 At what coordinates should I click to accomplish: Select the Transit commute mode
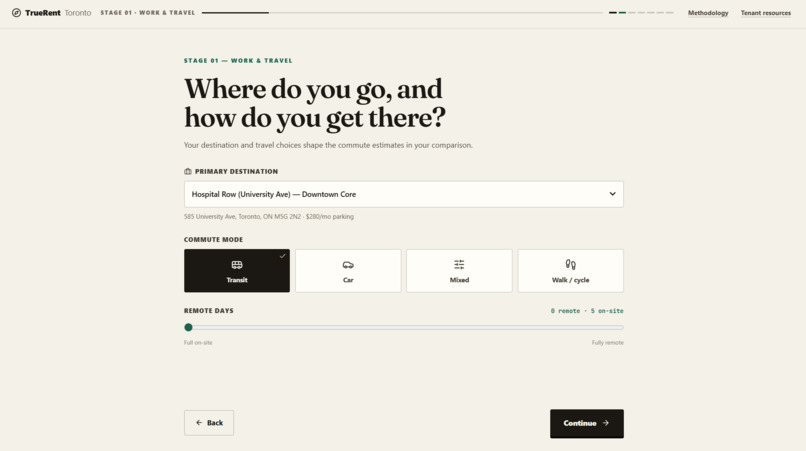(x=237, y=271)
